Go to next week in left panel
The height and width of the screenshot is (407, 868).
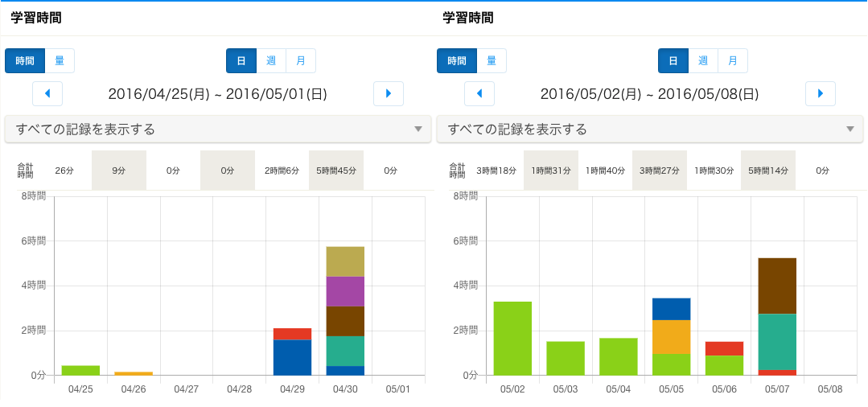pyautogui.click(x=389, y=94)
